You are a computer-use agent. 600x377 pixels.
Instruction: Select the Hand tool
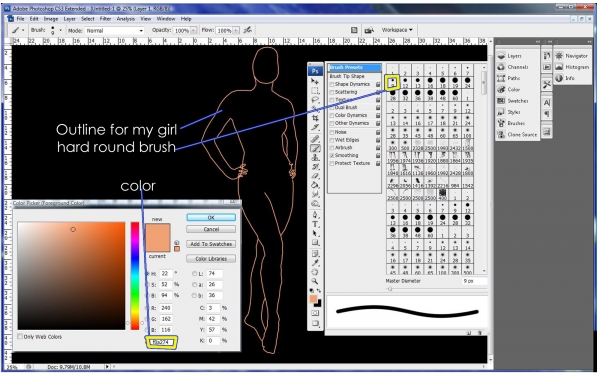point(315,272)
